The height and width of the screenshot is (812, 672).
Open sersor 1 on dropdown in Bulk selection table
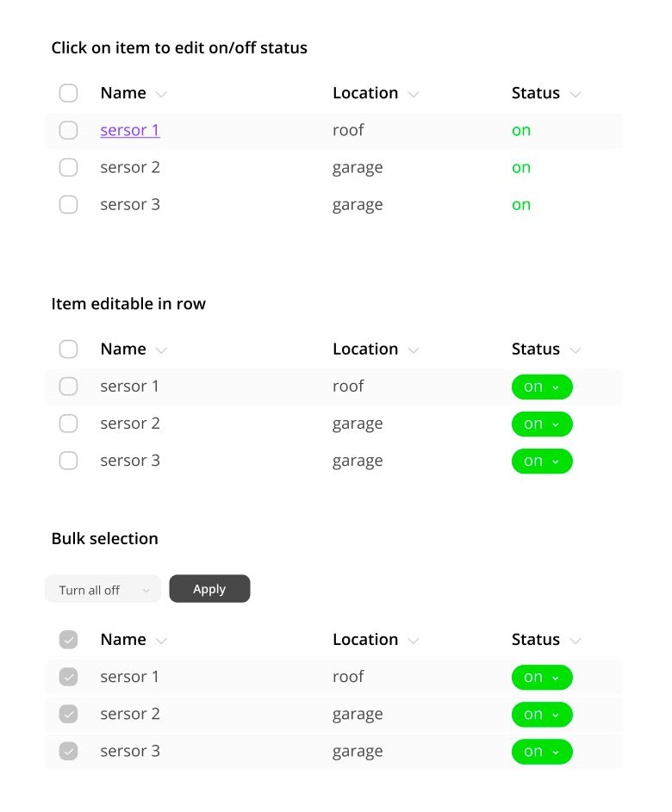[x=542, y=678]
